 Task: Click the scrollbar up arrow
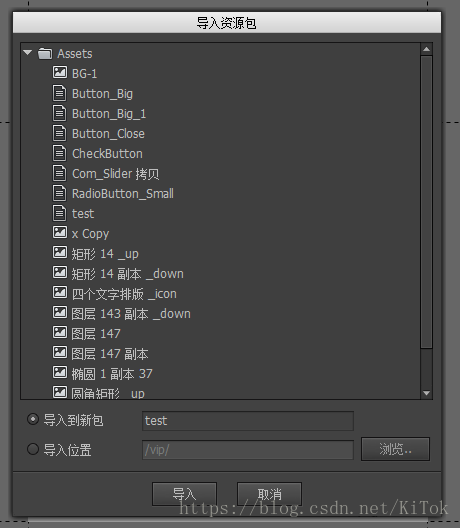[426, 50]
